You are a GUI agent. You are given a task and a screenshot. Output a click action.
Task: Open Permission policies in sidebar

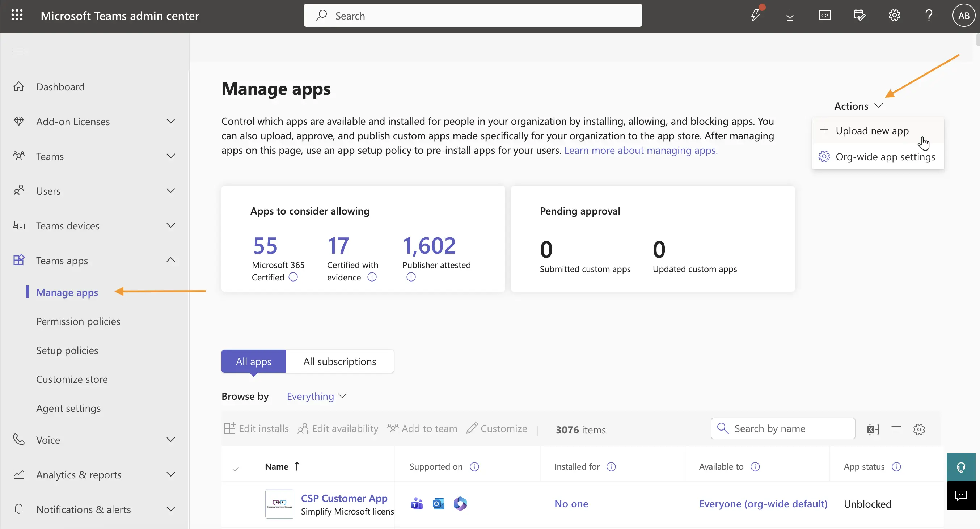click(78, 321)
